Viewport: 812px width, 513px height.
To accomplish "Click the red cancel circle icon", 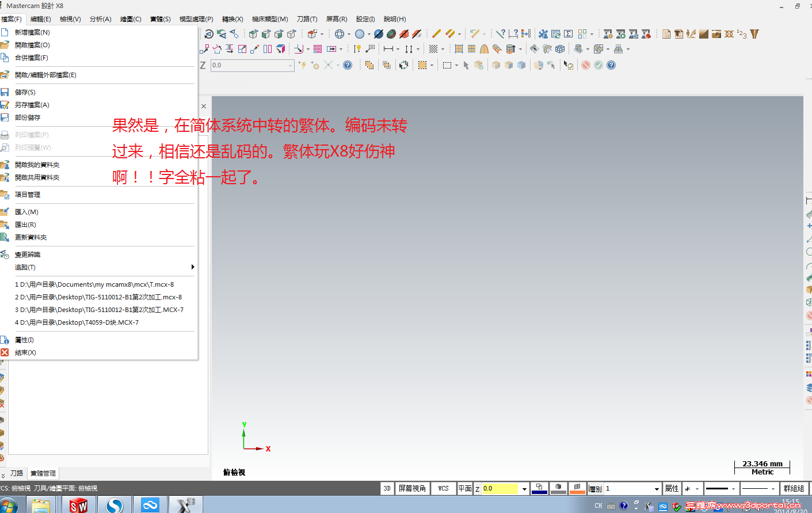I will click(586, 65).
